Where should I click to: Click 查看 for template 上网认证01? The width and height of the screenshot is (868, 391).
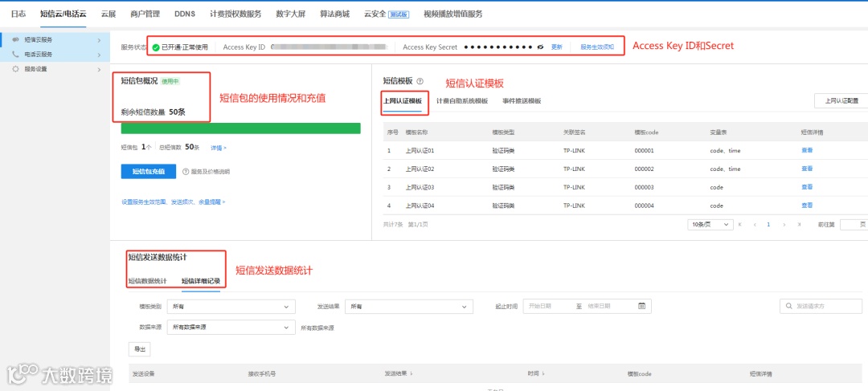point(807,150)
